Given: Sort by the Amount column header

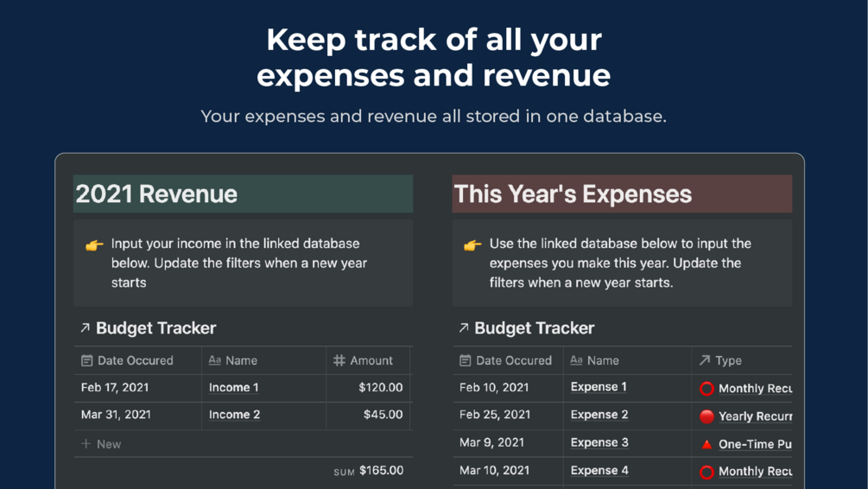Looking at the screenshot, I should [x=371, y=361].
